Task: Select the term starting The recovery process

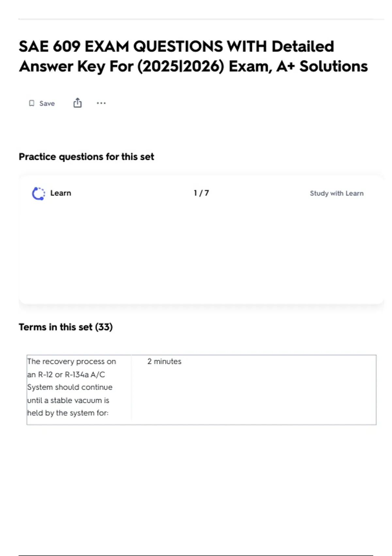Action: [x=72, y=361]
